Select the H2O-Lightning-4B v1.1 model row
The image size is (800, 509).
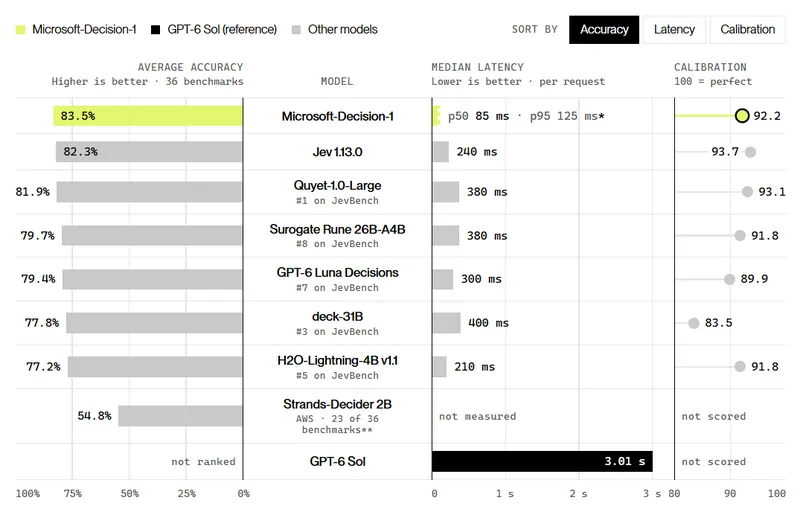[x=401, y=367]
